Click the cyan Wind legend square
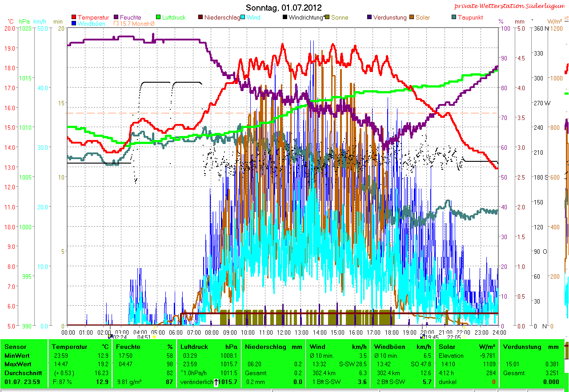This screenshot has width=569, height=392. [244, 18]
